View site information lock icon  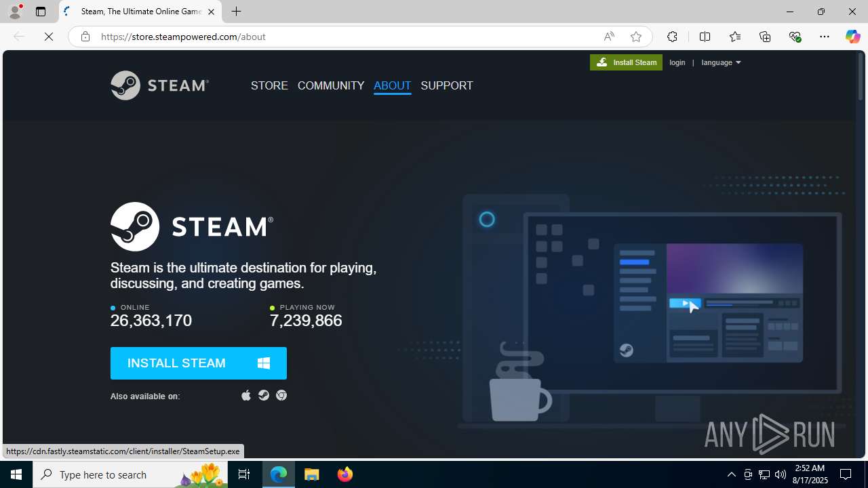pyautogui.click(x=85, y=37)
